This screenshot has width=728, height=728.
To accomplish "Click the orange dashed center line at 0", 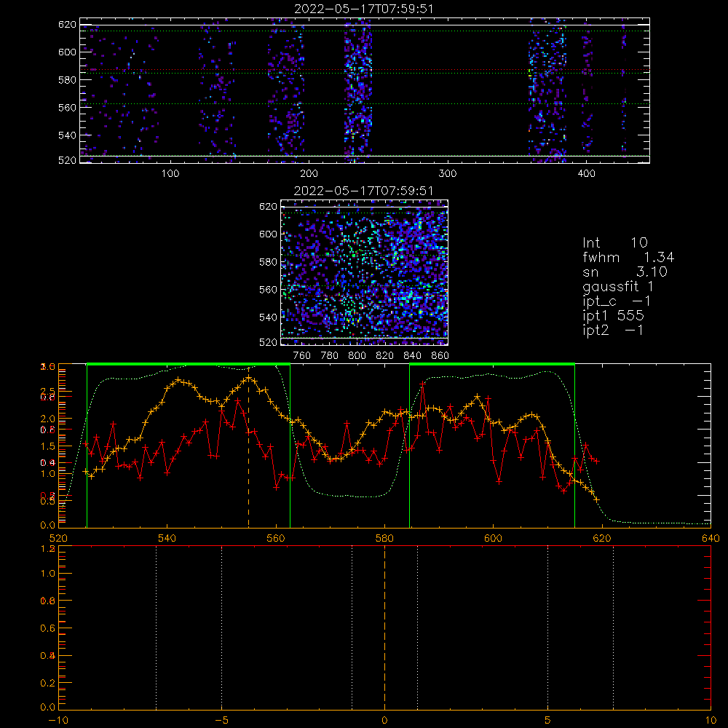I will [x=384, y=627].
